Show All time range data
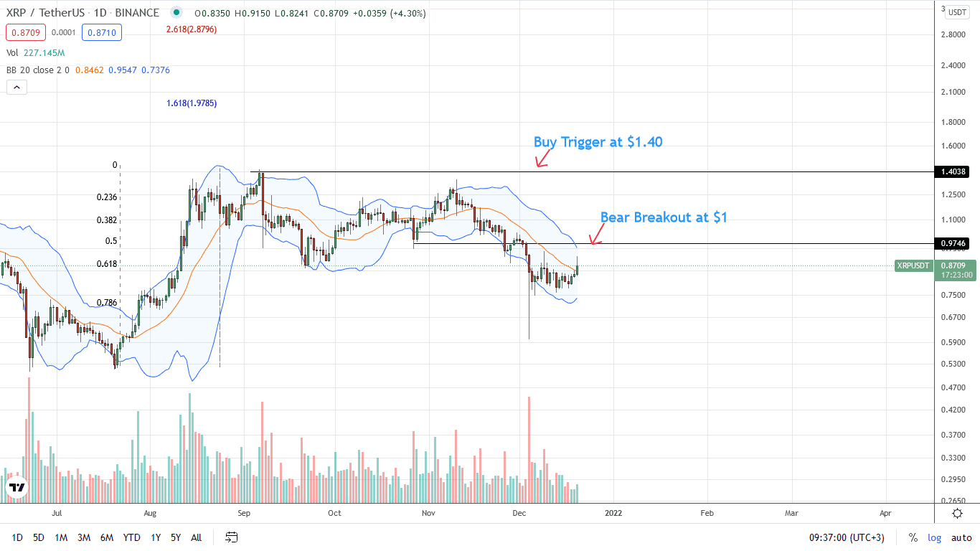Image resolution: width=980 pixels, height=551 pixels. [196, 537]
